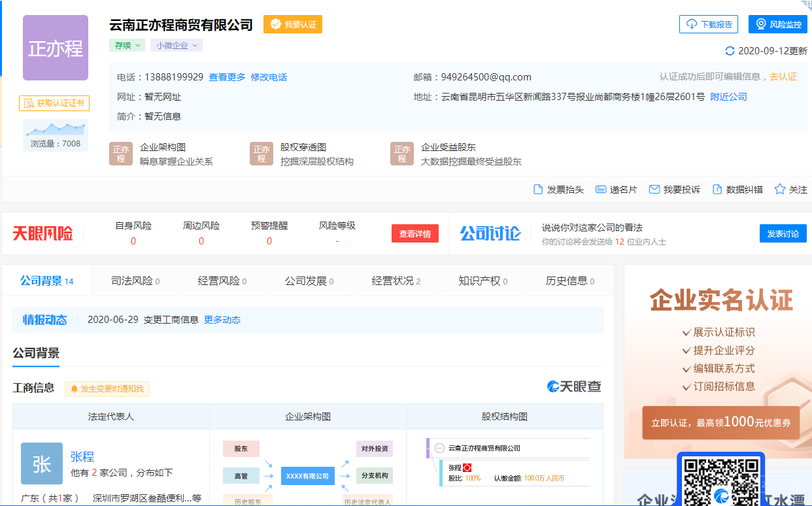This screenshot has height=506, width=812.
Task: Open the 小微企业 tag dropdown
Action: 177,46
